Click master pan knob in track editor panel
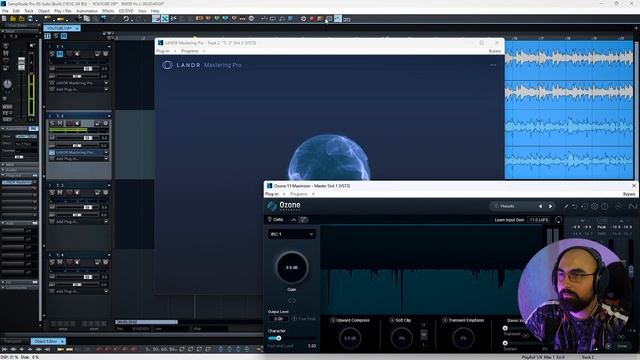Image resolution: width=640 pixels, height=360 pixels. [7, 84]
